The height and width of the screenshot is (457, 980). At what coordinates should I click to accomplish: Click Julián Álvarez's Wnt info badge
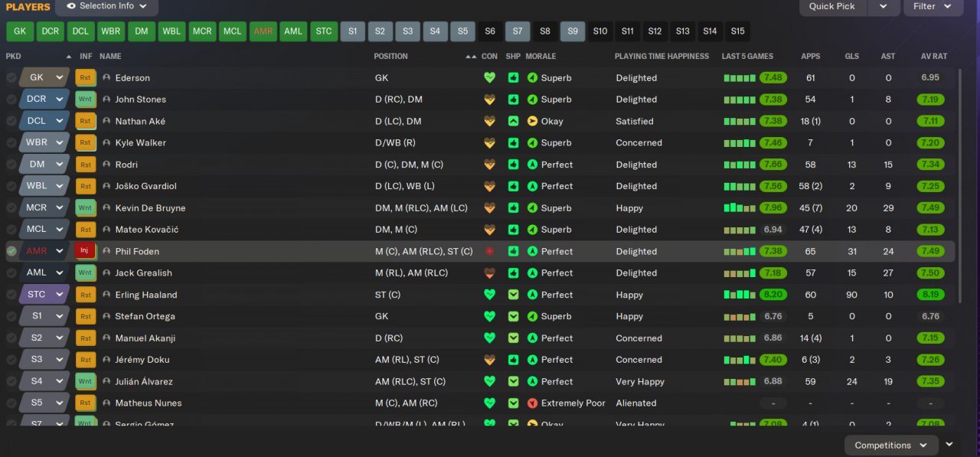click(85, 381)
